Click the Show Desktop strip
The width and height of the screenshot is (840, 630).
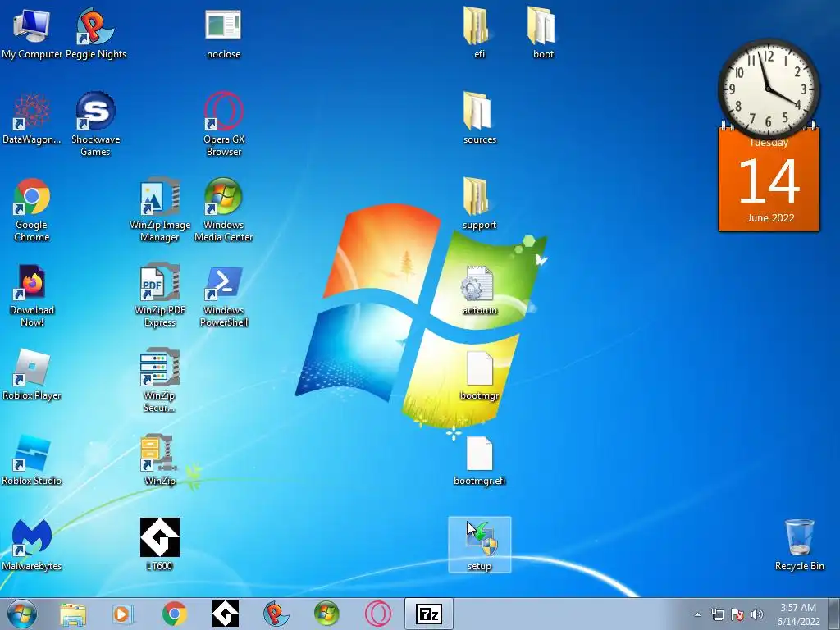834,614
